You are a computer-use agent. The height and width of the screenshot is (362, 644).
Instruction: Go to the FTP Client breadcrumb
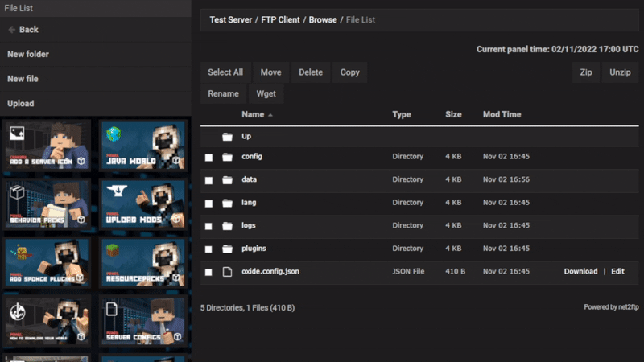(x=281, y=19)
